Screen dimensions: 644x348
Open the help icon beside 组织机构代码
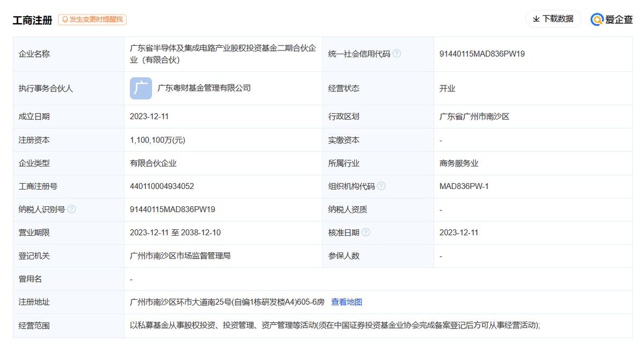point(381,186)
